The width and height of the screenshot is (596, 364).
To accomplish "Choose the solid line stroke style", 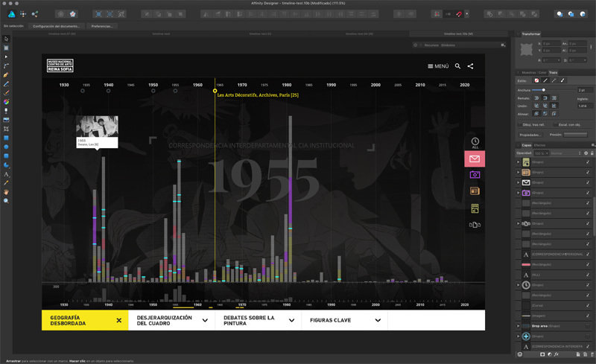I will (545, 80).
